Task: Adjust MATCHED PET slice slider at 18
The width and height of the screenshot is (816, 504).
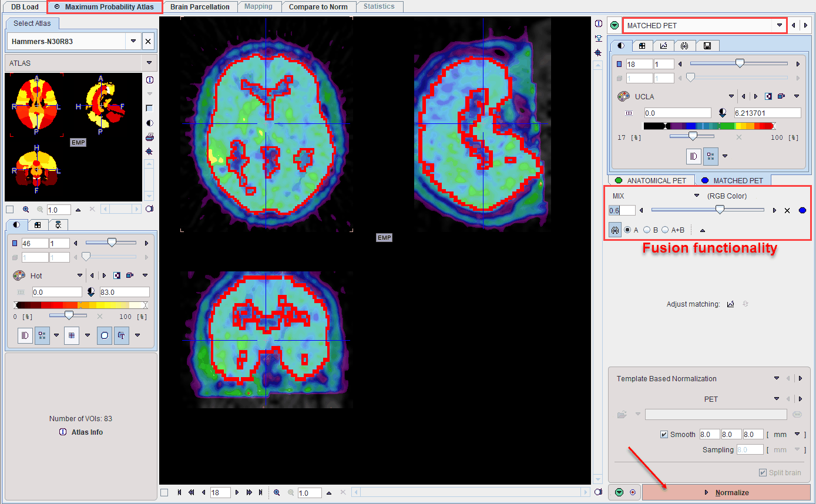Action: click(x=739, y=63)
